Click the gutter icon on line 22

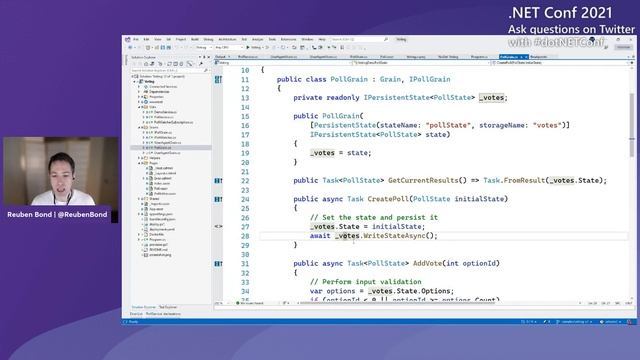point(218,180)
